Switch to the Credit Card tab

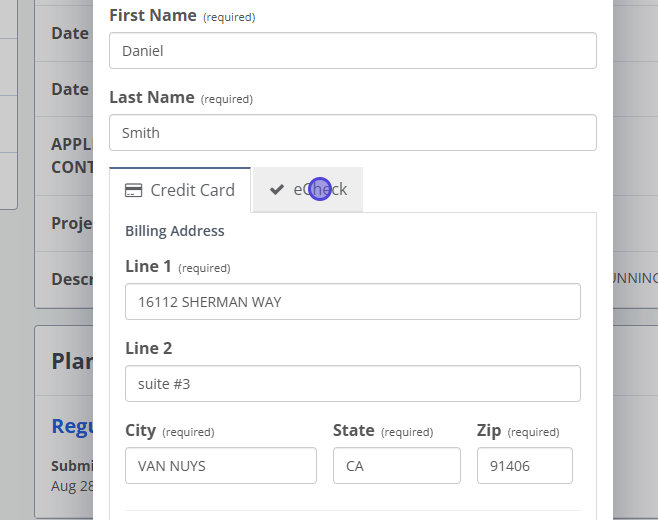point(180,190)
